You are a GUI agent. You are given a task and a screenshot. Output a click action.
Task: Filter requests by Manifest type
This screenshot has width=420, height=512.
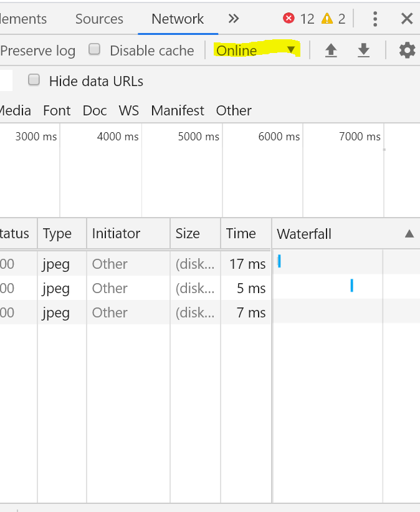click(178, 110)
